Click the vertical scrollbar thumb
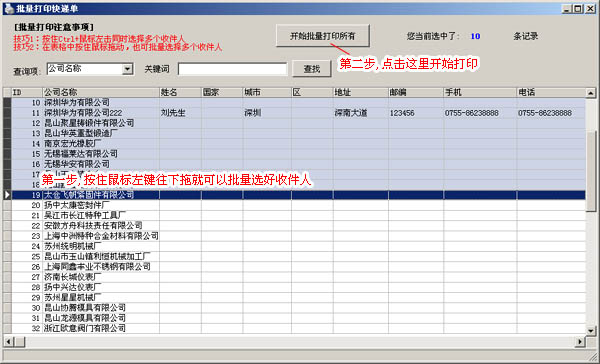Image resolution: width=600 pixels, height=364 pixels. tap(590, 170)
